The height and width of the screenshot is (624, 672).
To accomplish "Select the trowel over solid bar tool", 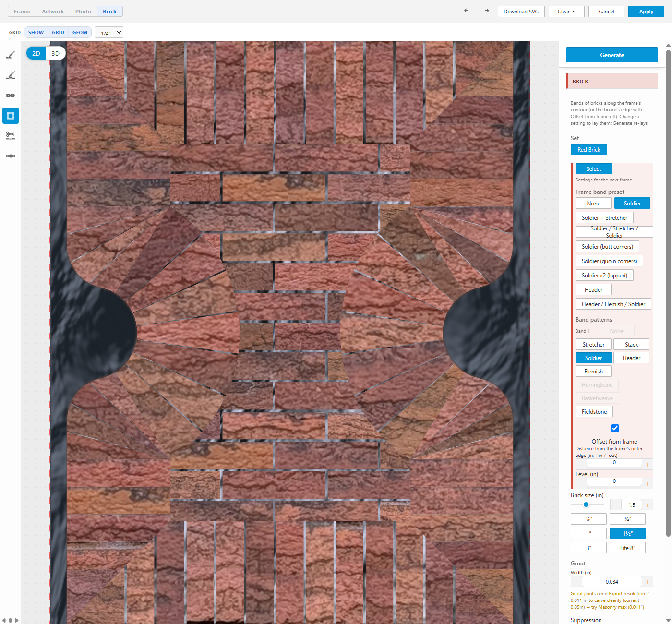I will click(x=11, y=55).
